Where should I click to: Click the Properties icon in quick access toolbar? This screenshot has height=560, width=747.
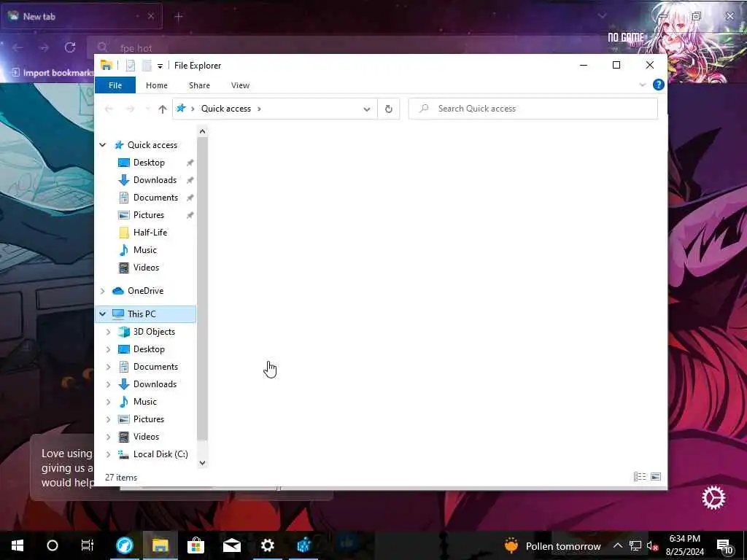point(131,66)
